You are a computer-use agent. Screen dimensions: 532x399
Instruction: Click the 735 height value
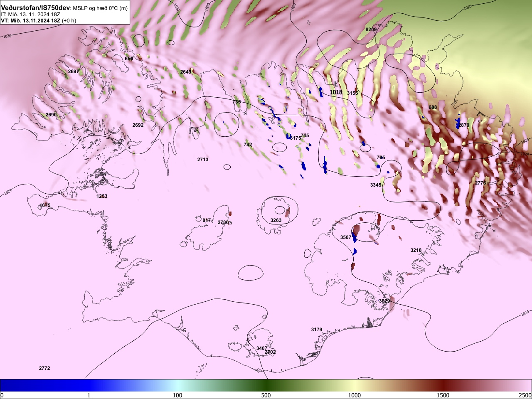[x=236, y=102]
